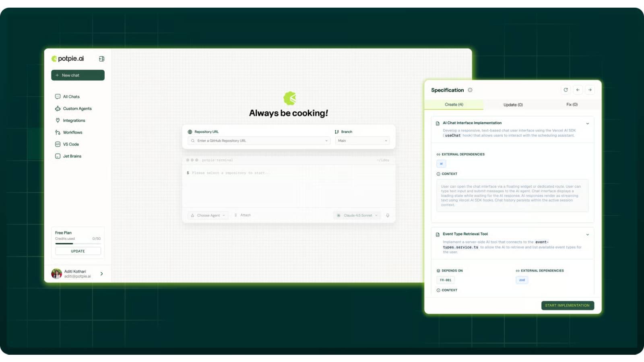Click the Branch icon
Screen dimensions: 644x362
point(336,132)
